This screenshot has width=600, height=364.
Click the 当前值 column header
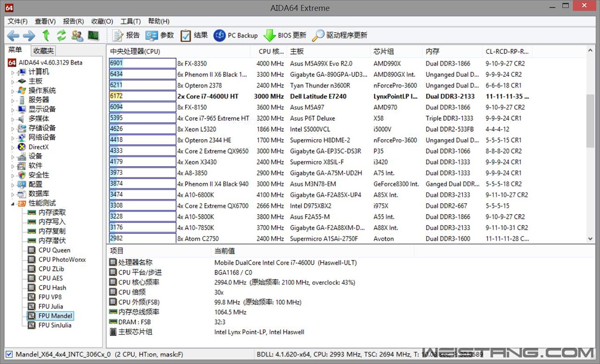point(313,251)
